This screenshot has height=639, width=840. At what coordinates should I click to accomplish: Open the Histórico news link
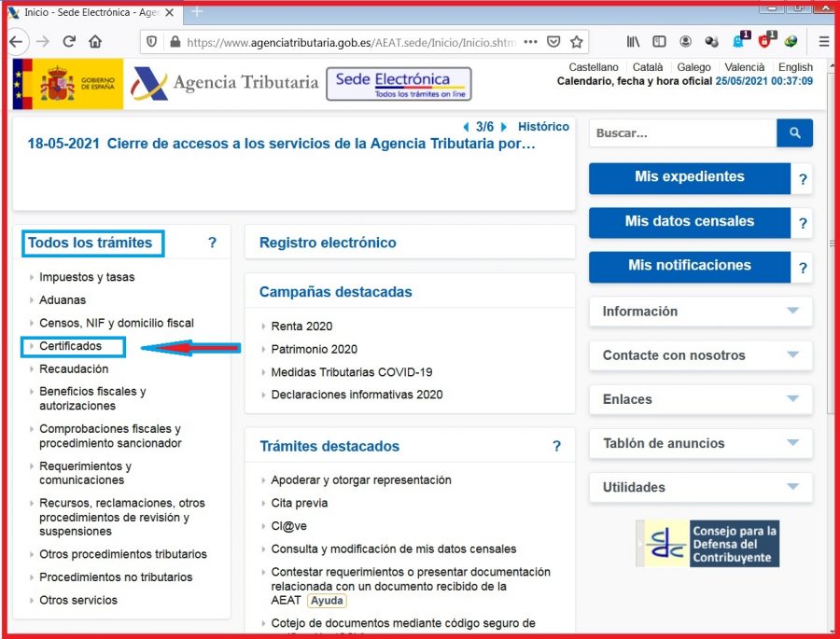tap(543, 127)
